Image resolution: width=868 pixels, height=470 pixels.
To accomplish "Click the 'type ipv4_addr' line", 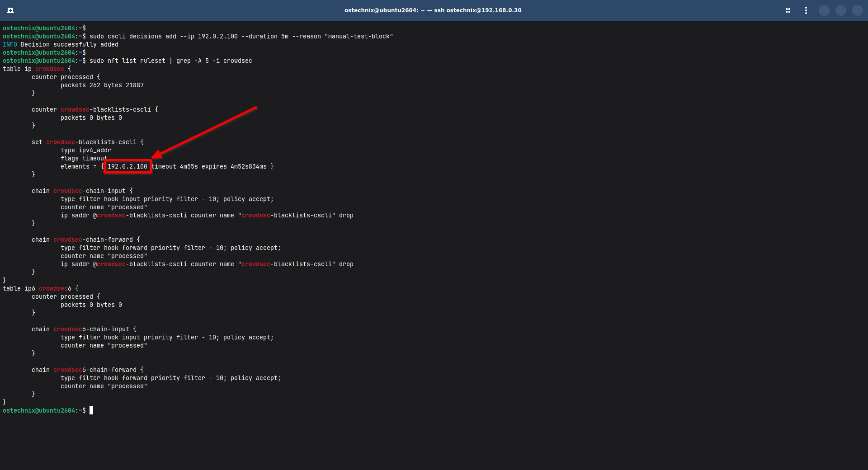I will pos(86,150).
